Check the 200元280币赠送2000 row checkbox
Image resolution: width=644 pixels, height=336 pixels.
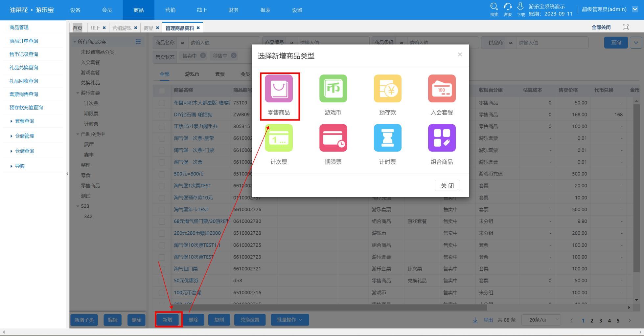click(162, 233)
